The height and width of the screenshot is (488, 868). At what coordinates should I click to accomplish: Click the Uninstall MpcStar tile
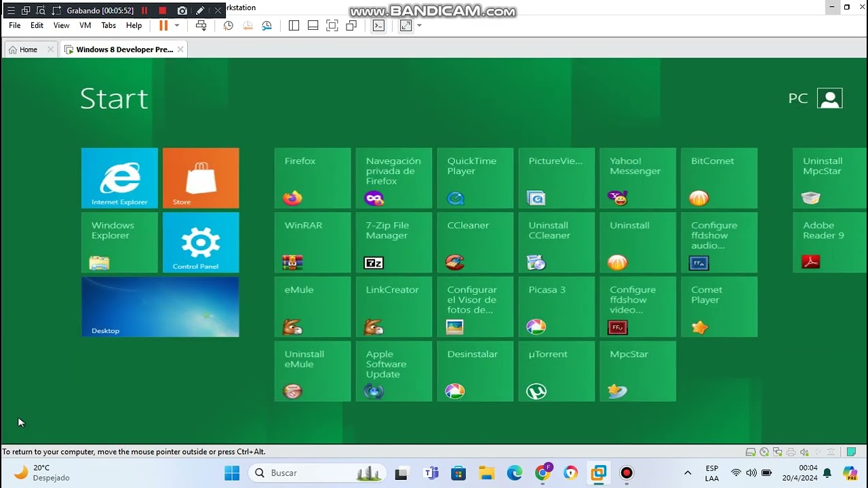[830, 178]
